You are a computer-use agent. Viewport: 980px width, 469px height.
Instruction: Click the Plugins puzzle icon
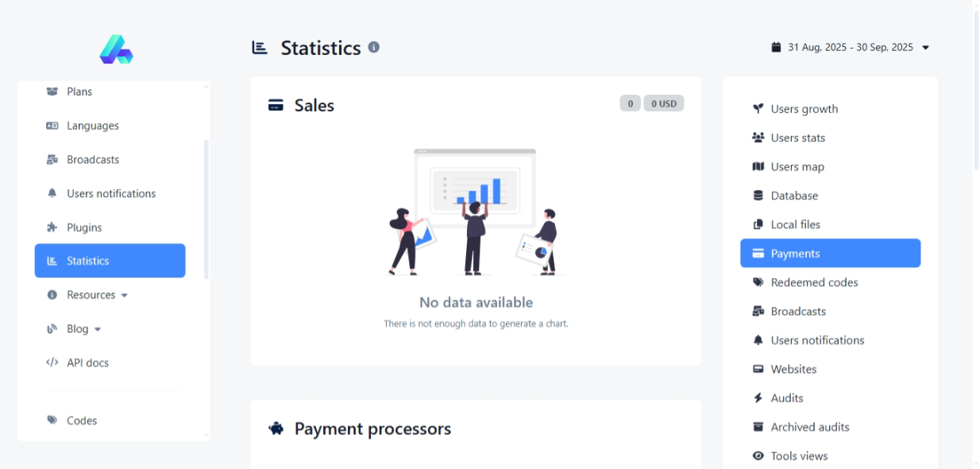pos(52,227)
